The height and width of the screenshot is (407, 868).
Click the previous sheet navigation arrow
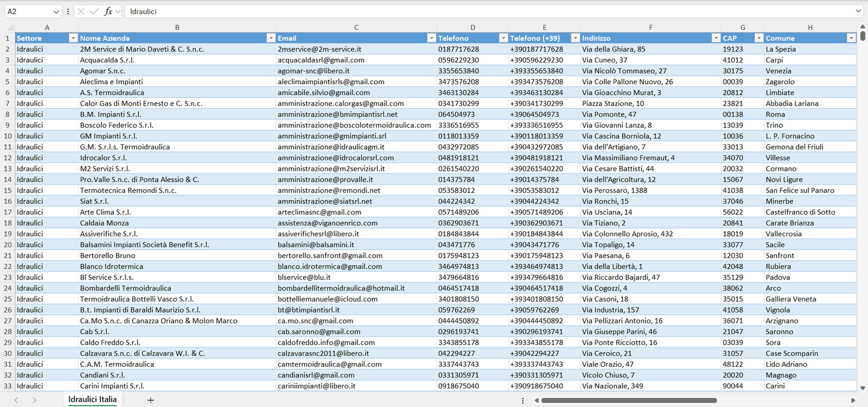(16, 400)
